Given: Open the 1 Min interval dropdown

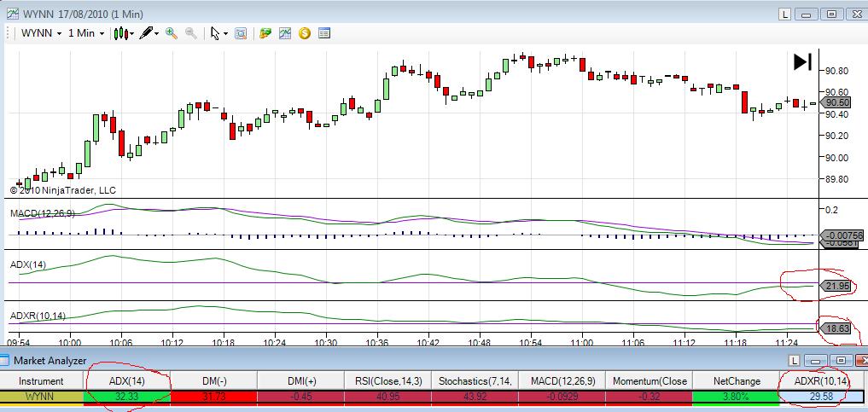Looking at the screenshot, I should tap(86, 33).
